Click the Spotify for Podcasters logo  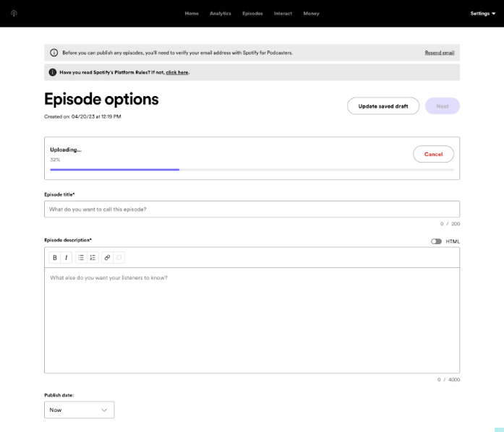[14, 13]
